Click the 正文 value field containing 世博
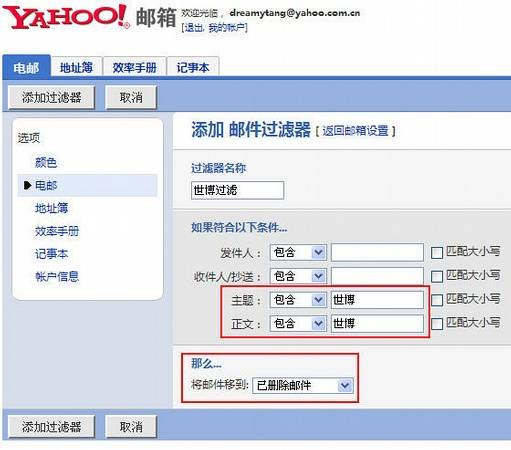The height and width of the screenshot is (450, 511). click(377, 323)
